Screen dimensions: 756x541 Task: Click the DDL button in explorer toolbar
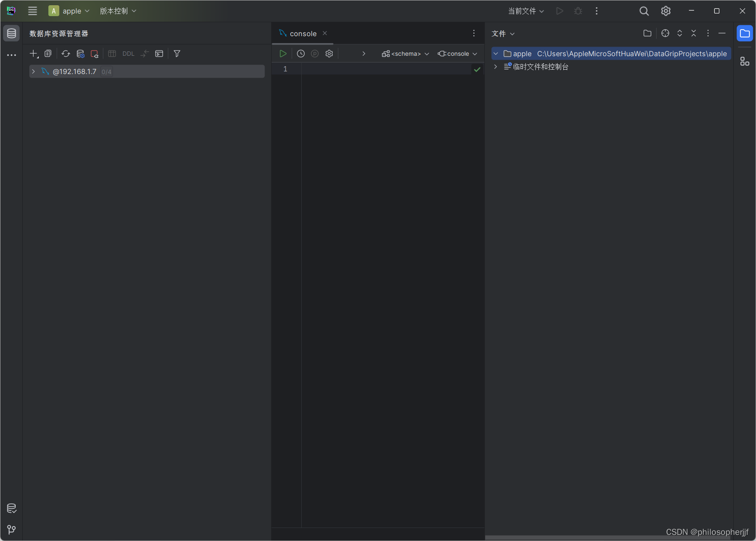(128, 54)
